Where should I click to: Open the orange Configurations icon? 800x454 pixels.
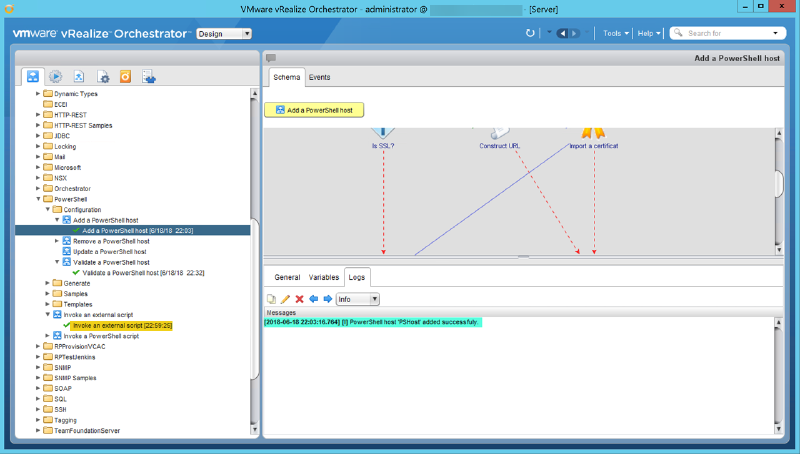126,77
